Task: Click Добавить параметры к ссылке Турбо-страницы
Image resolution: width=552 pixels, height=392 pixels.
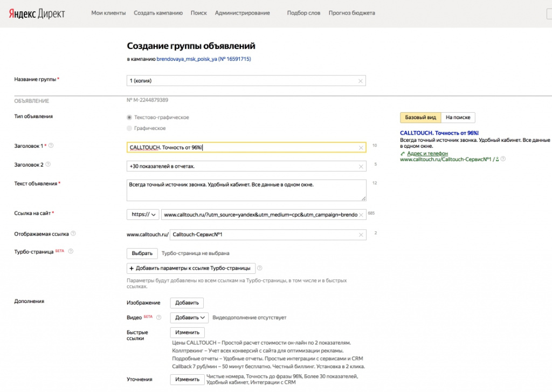Action: (191, 268)
